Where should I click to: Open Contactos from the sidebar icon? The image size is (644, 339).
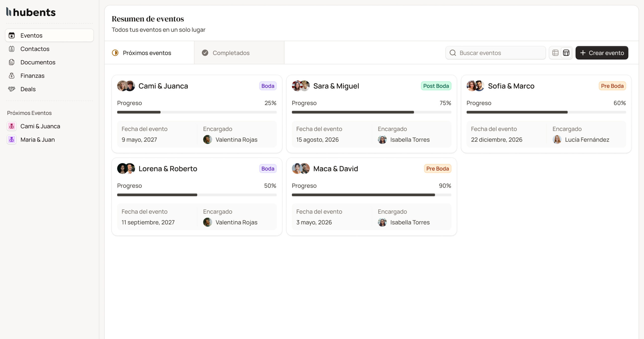[12, 49]
